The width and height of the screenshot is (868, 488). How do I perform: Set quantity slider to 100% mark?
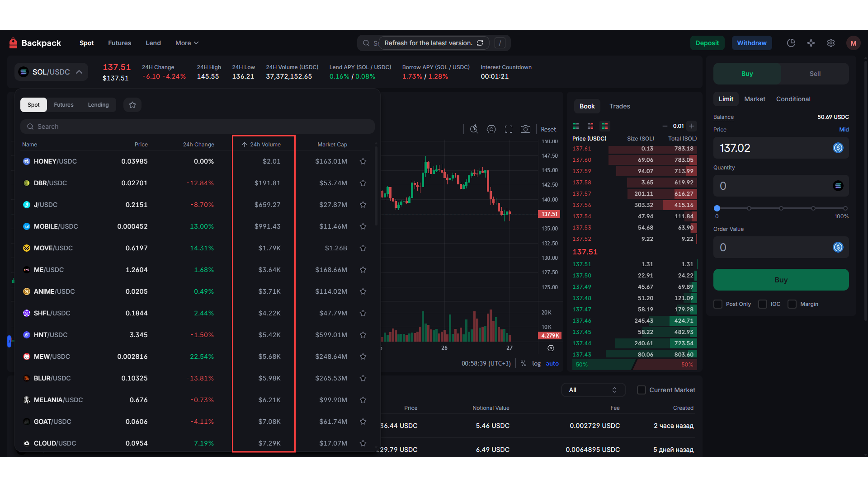[845, 208]
